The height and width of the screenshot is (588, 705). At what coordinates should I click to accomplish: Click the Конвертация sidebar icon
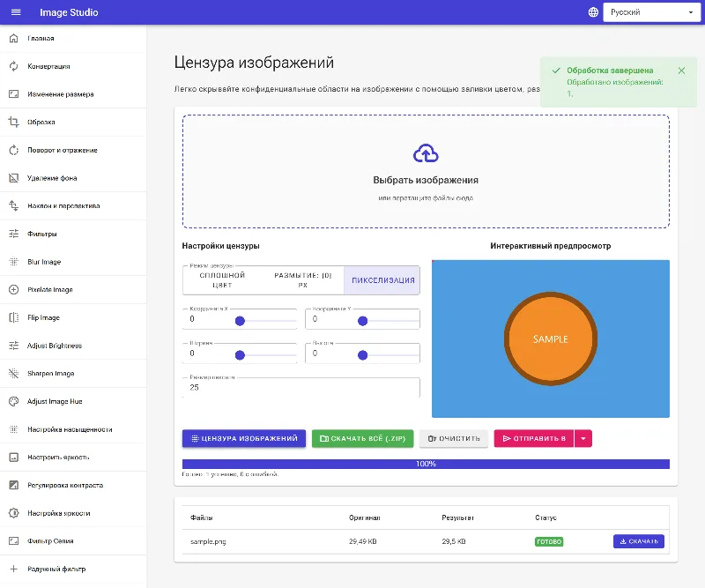[x=14, y=66]
